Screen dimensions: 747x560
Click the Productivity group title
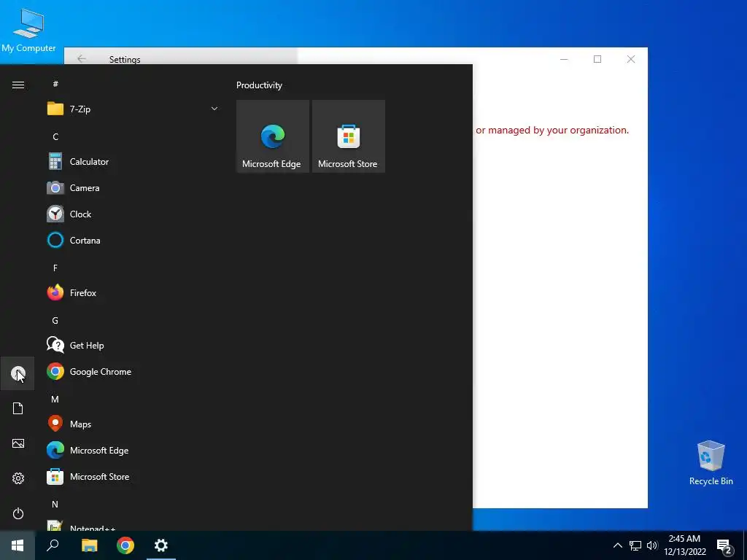pyautogui.click(x=259, y=85)
